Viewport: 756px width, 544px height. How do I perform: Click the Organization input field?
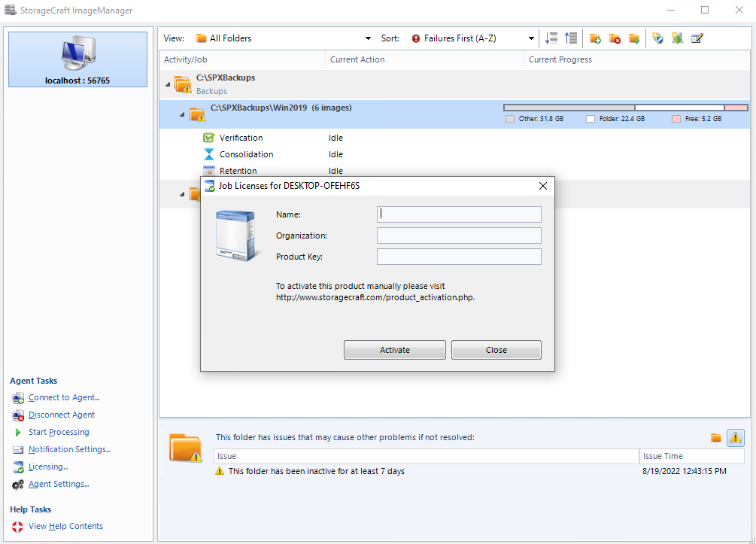pos(459,236)
